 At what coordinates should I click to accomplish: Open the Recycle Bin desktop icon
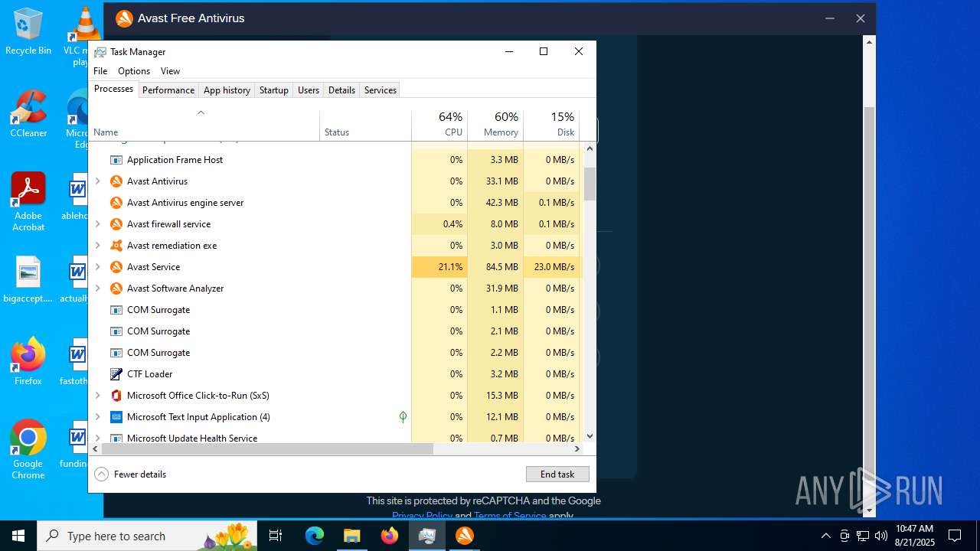(x=28, y=32)
